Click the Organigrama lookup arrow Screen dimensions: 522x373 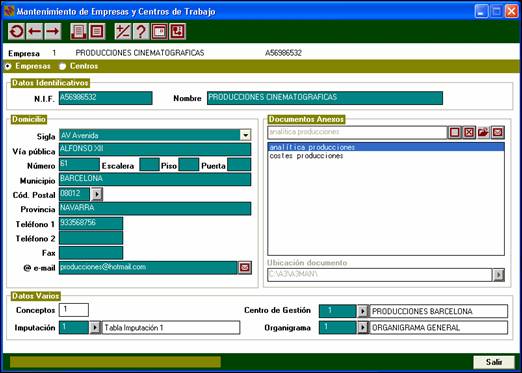pyautogui.click(x=363, y=328)
